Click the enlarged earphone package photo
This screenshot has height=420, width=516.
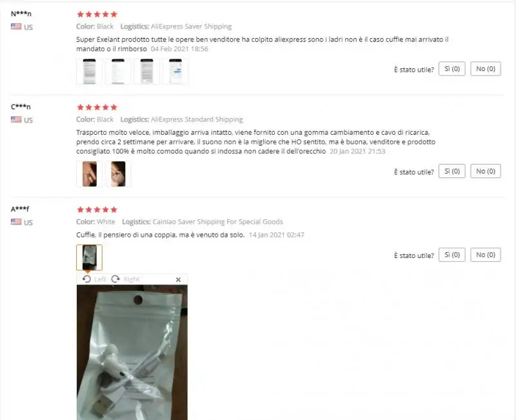coord(132,352)
